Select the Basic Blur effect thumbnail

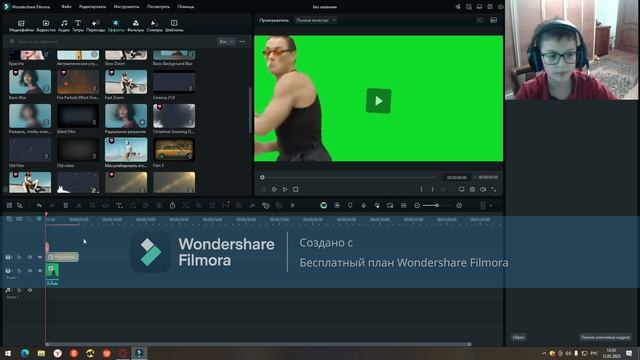(x=30, y=82)
